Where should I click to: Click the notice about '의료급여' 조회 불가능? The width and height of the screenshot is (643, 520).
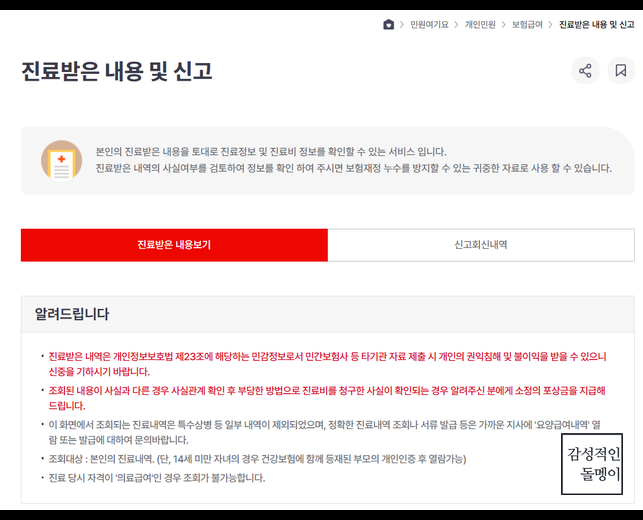[157, 478]
